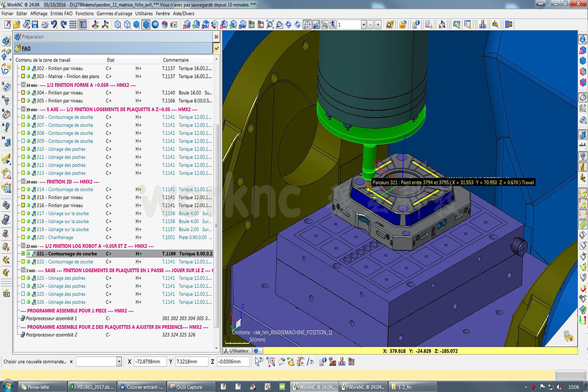The image size is (588, 392).
Task: Open the Utilitaires menu
Action: tap(144, 14)
